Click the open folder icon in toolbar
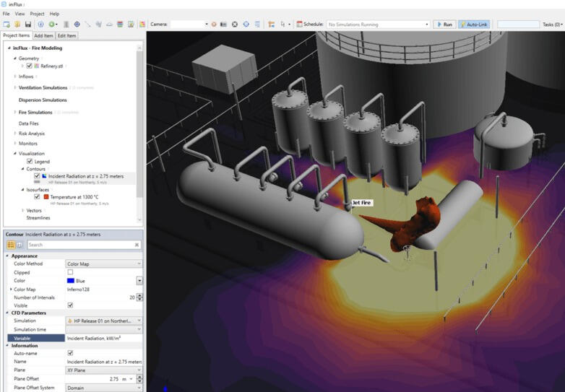 (17, 25)
